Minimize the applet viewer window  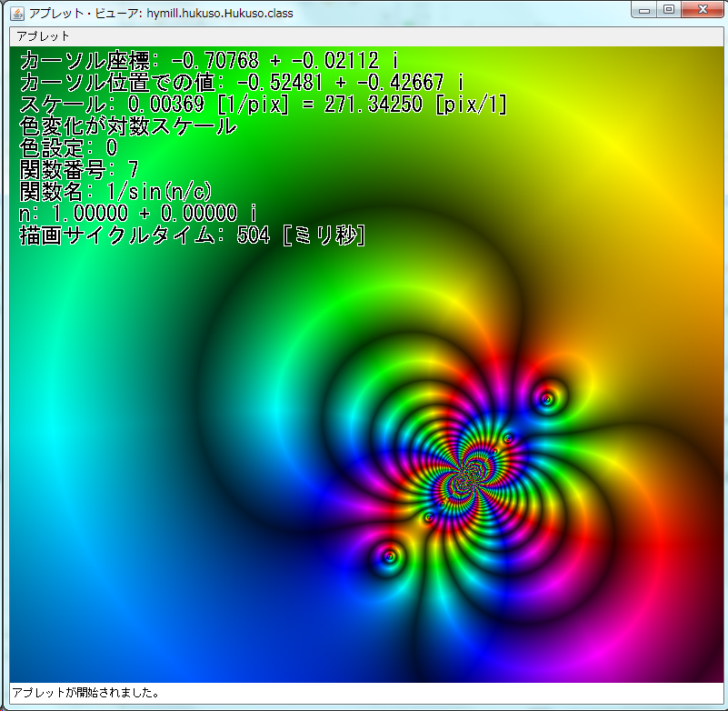646,10
